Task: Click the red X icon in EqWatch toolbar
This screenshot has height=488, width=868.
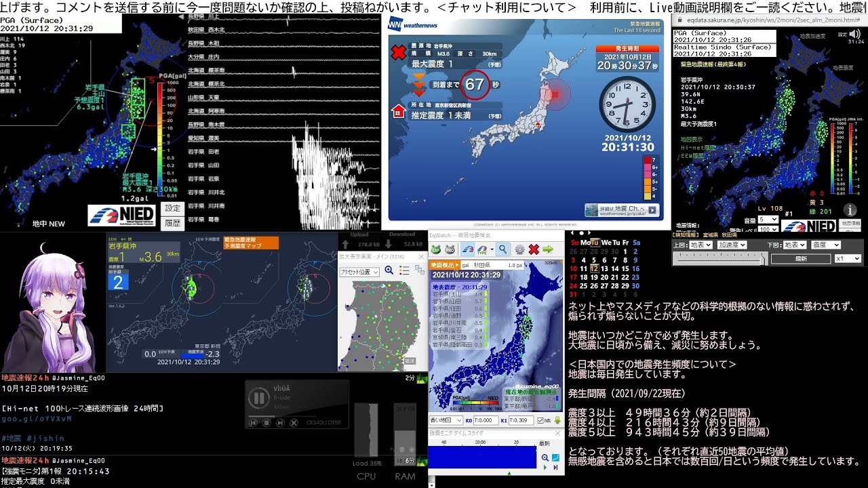Action: click(534, 249)
